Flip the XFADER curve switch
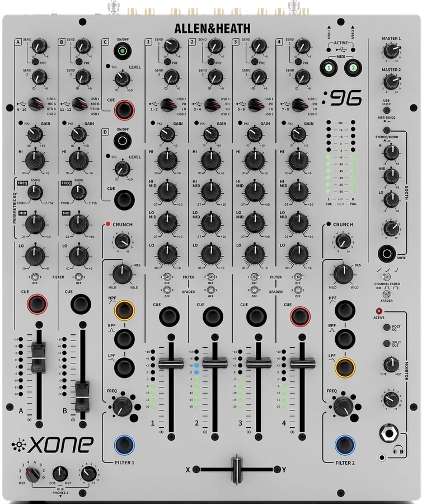Image resolution: width=422 pixels, height=504 pixels. click(387, 293)
